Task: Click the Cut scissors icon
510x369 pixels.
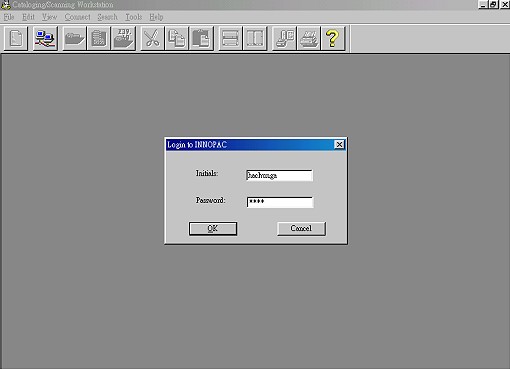Action: pos(152,38)
